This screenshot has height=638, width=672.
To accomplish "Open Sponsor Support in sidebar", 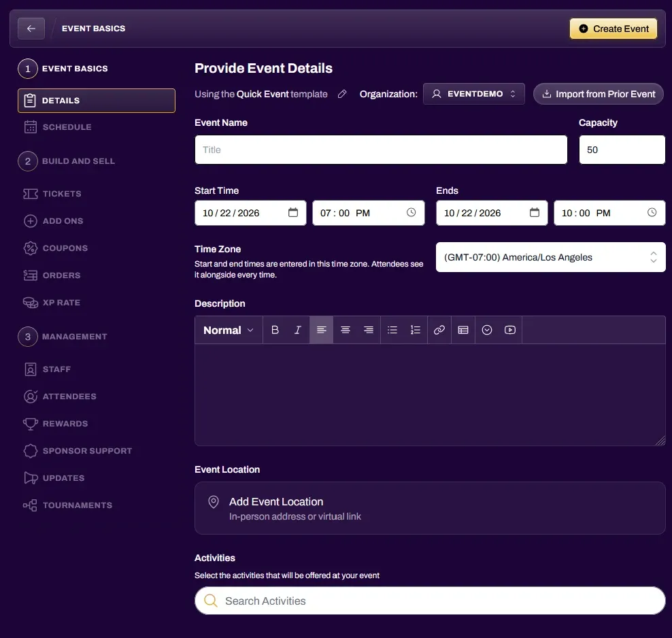I will [78, 451].
